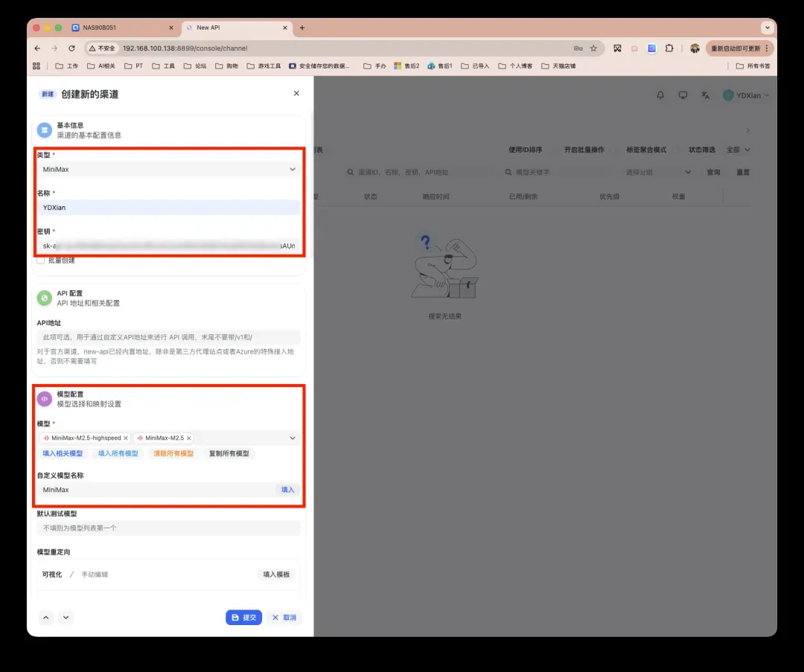Open the browser extensions puzzle icon
The width and height of the screenshot is (804, 672).
[669, 48]
